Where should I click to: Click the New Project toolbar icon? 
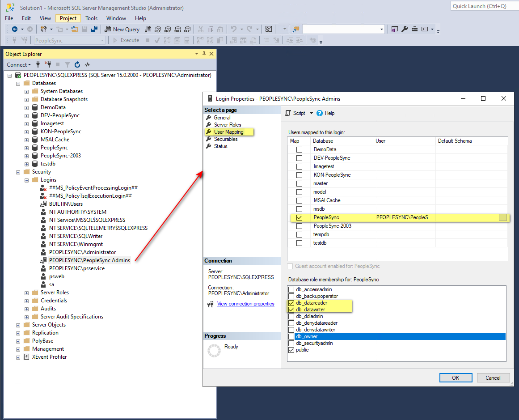43,29
